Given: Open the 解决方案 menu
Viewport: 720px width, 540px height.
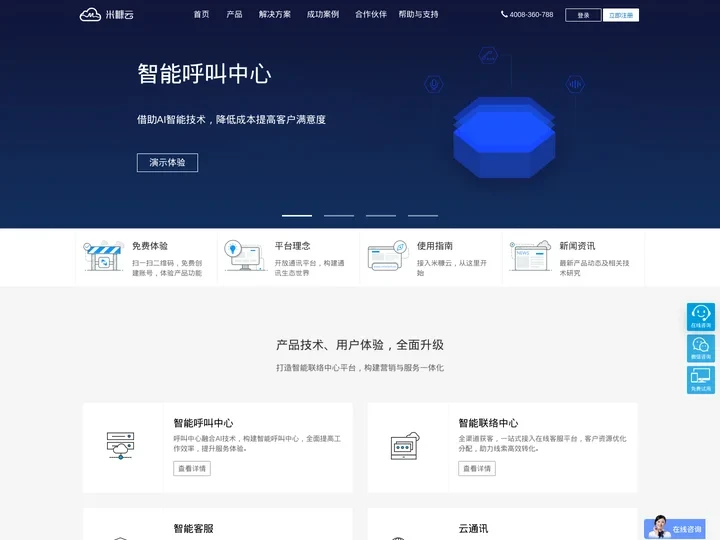Looking at the screenshot, I should (275, 14).
